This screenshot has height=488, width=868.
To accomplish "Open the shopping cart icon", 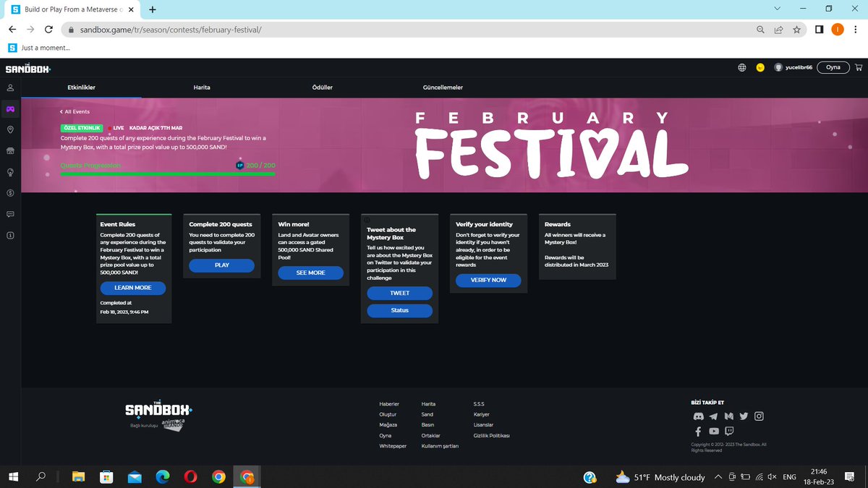I will pos(859,67).
